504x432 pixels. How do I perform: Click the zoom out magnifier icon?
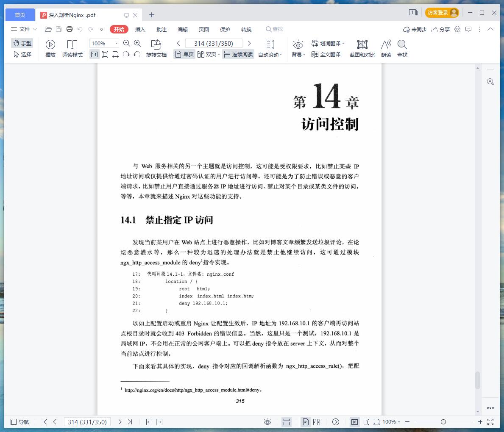pos(126,43)
